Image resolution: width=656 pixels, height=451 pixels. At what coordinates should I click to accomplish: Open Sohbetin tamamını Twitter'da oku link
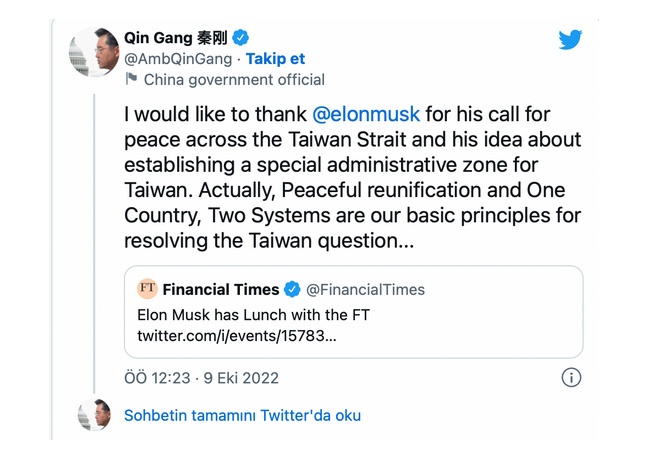point(242,415)
